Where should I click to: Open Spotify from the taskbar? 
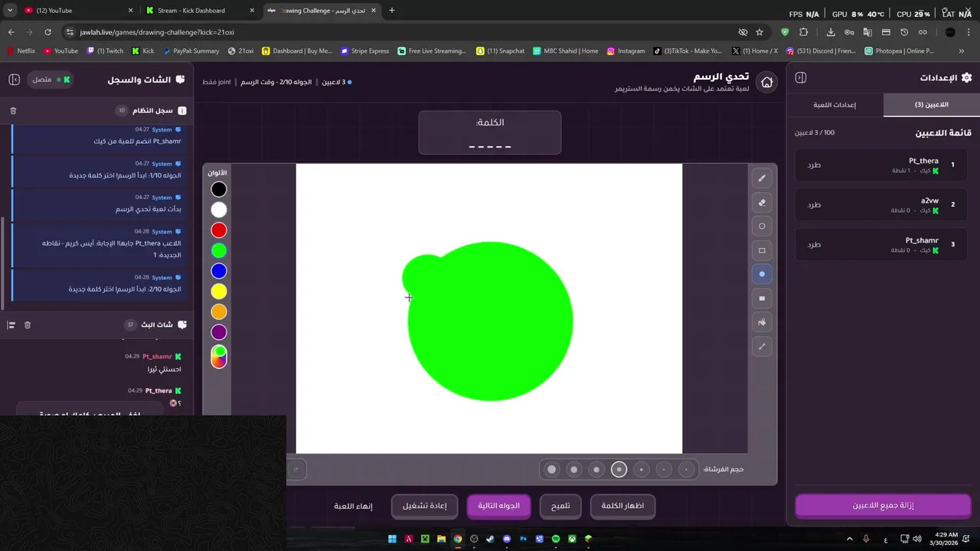556,539
